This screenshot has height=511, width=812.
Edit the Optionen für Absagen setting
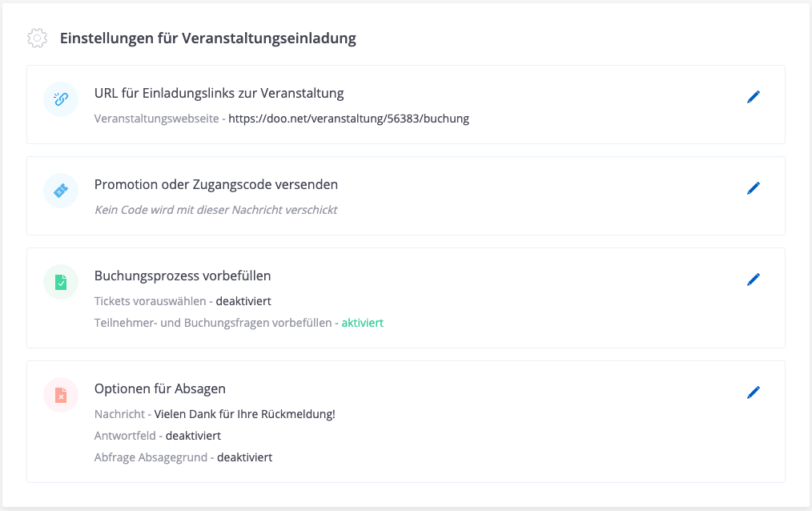(x=753, y=392)
